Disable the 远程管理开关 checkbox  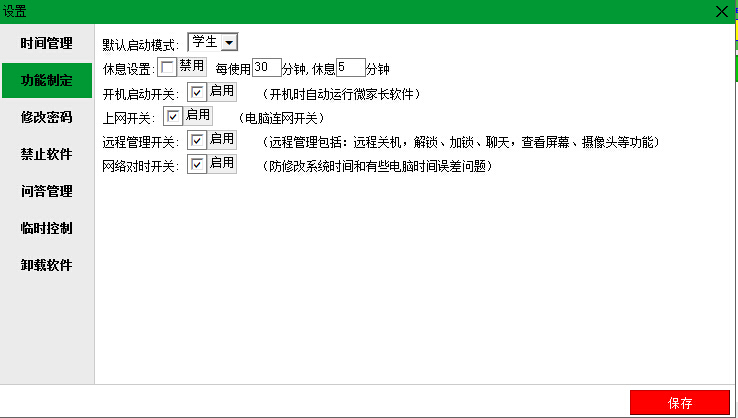click(x=198, y=140)
